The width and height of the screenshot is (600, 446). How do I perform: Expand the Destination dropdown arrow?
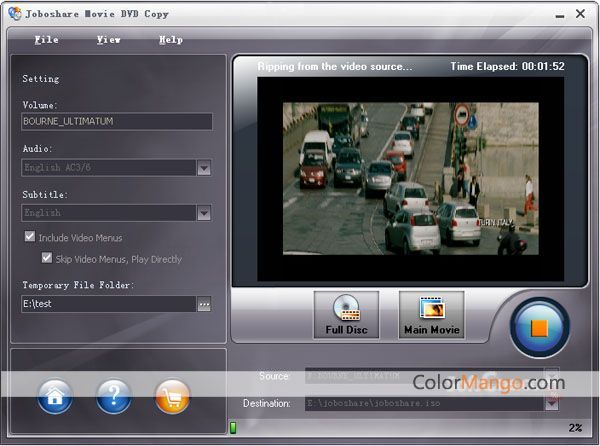[x=551, y=403]
